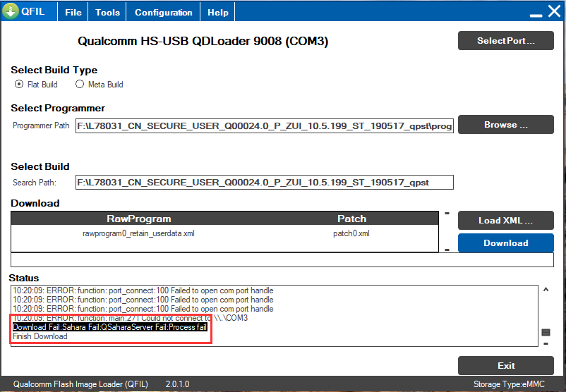Click inside the Programmer Path field
Viewport: 566px width, 392px height.
point(264,126)
